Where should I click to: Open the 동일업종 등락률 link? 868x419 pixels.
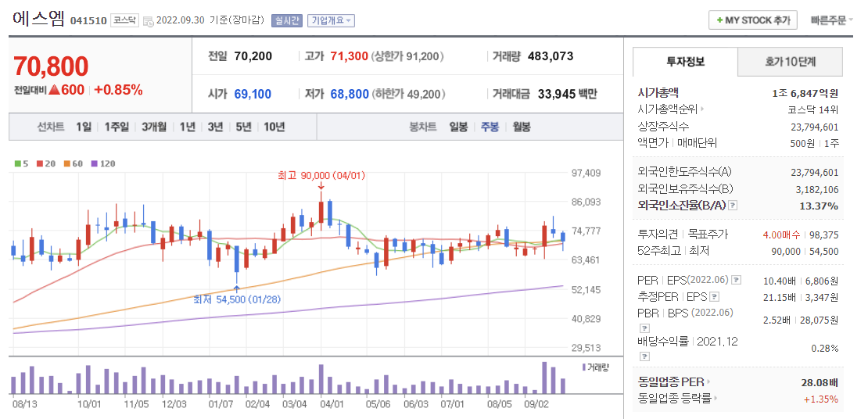coord(674,398)
